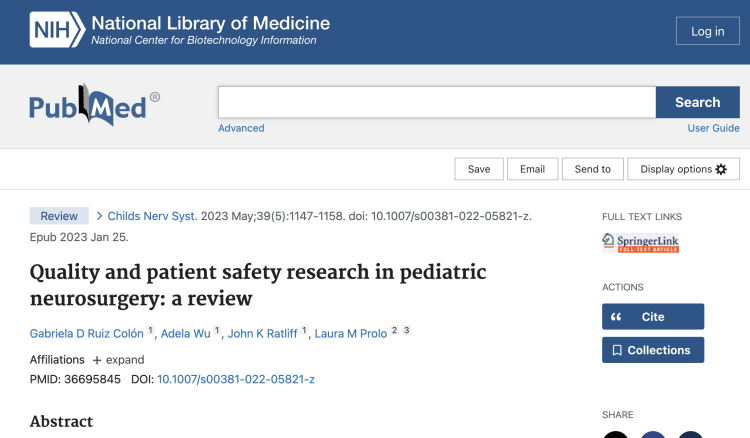Click the chevron beside the Review badge

click(x=100, y=216)
